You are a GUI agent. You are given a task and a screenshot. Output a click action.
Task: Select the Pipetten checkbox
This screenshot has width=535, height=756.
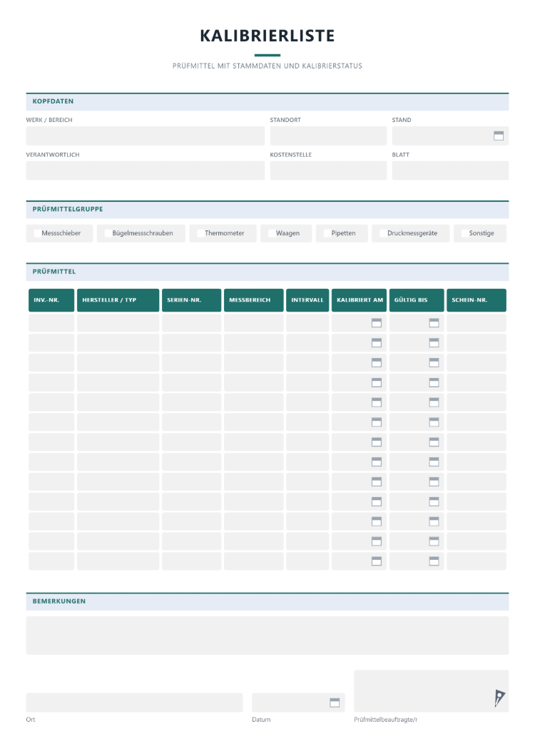[327, 233]
